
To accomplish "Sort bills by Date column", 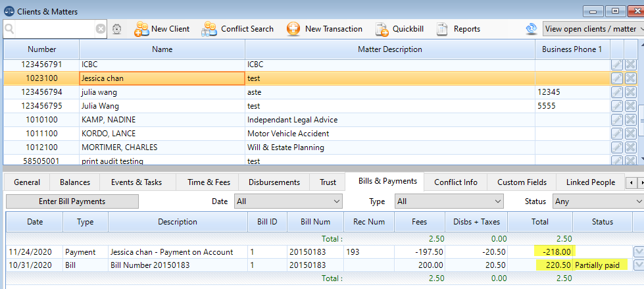I will (34, 222).
